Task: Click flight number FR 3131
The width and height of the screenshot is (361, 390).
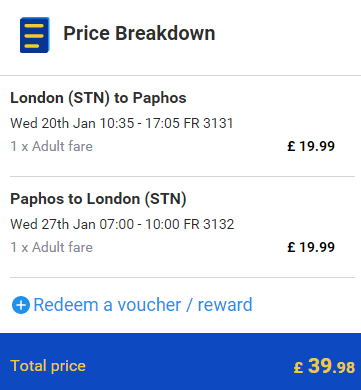Action: tap(208, 123)
